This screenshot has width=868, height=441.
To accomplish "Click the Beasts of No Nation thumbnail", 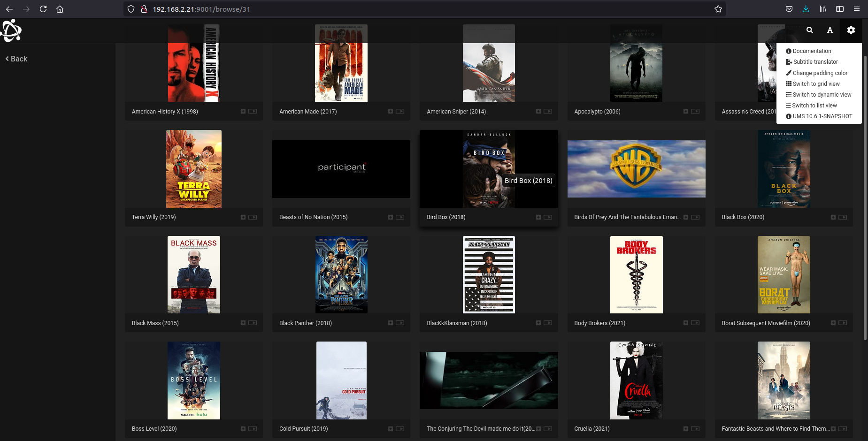I will pos(341,169).
